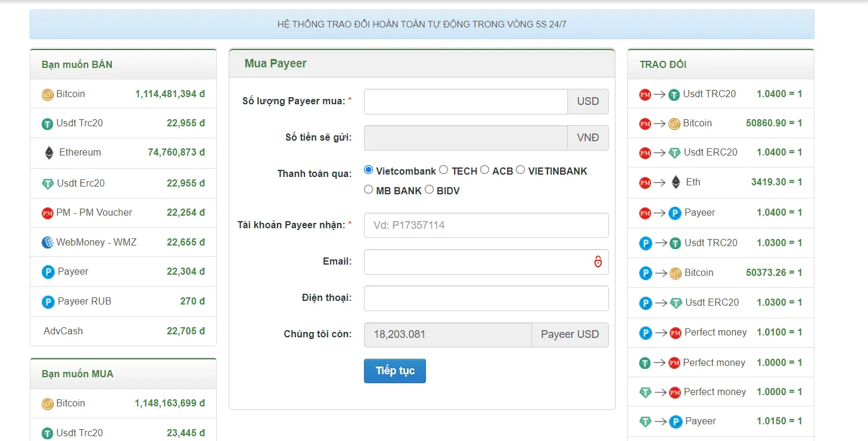Click the Tài khoản Payeer nhận input field
Screen dimensions: 868x441
pyautogui.click(x=486, y=225)
